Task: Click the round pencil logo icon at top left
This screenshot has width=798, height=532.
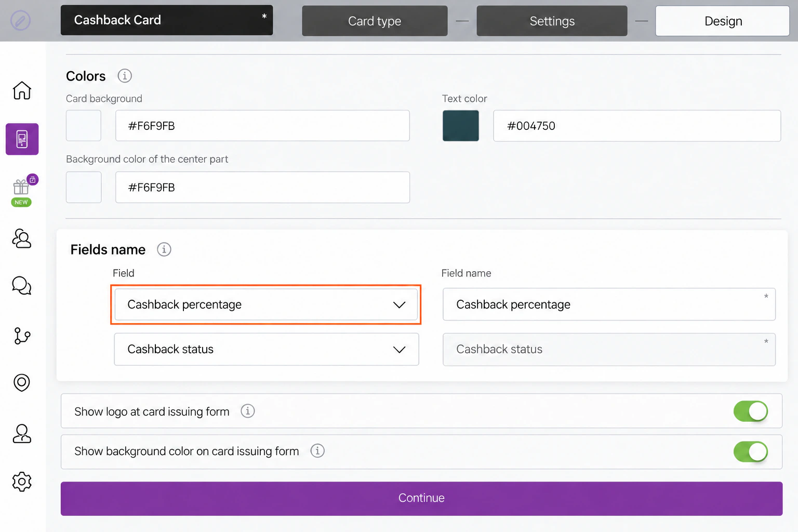Action: coord(21,21)
